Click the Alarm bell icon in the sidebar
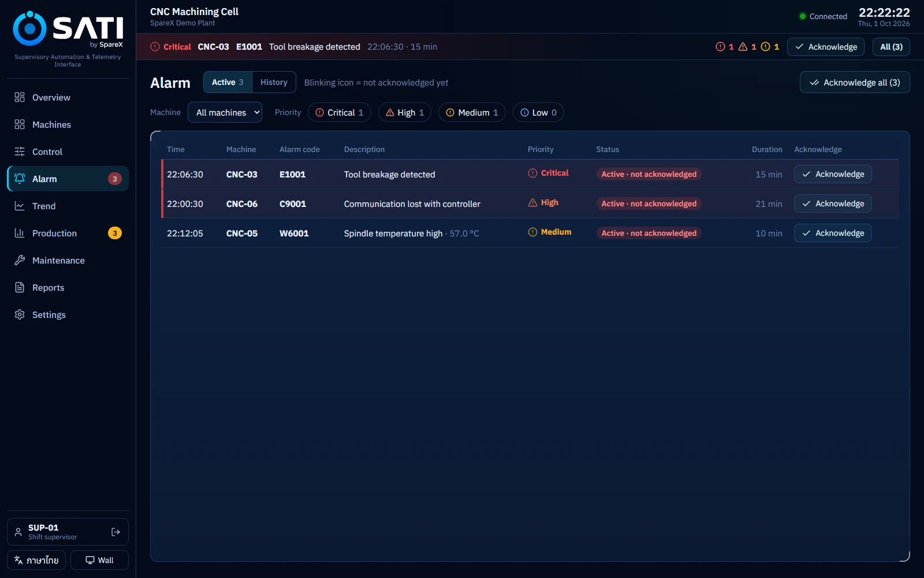The height and width of the screenshot is (578, 924). (20, 179)
